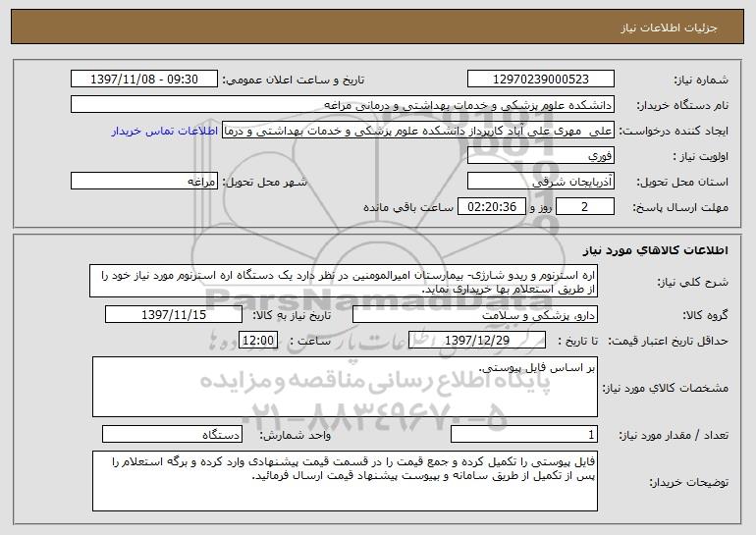Click the remaining time field 02:20:36

(x=491, y=207)
